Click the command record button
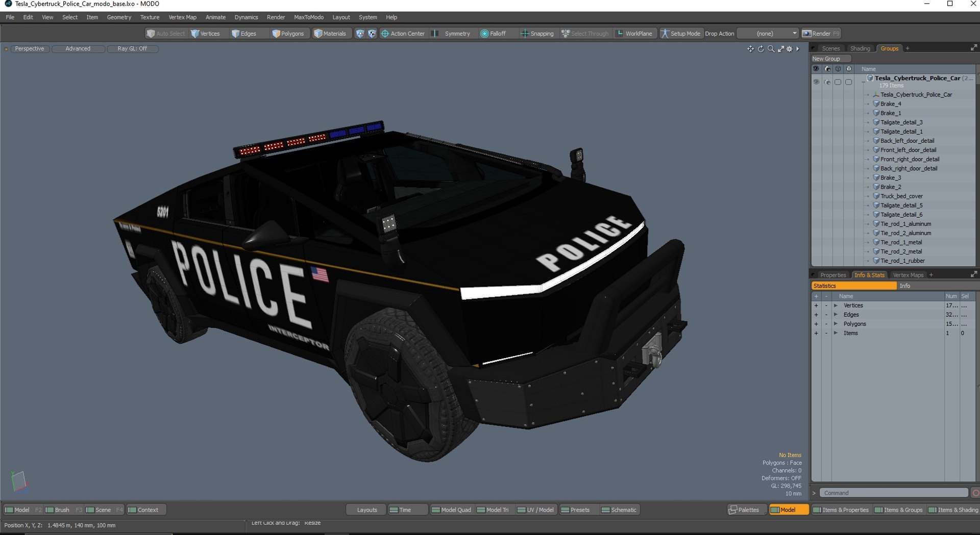 point(975,493)
